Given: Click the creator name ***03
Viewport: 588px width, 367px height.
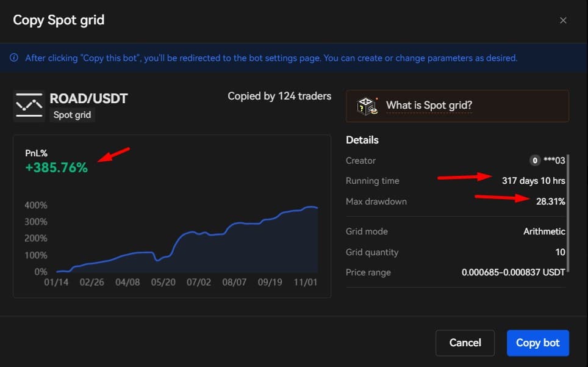Looking at the screenshot, I should [x=554, y=161].
